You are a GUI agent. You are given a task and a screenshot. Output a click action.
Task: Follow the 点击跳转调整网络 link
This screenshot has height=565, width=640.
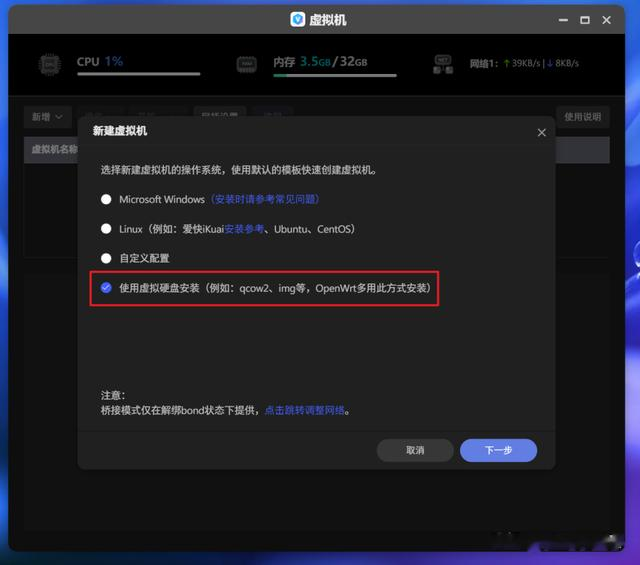(304, 410)
